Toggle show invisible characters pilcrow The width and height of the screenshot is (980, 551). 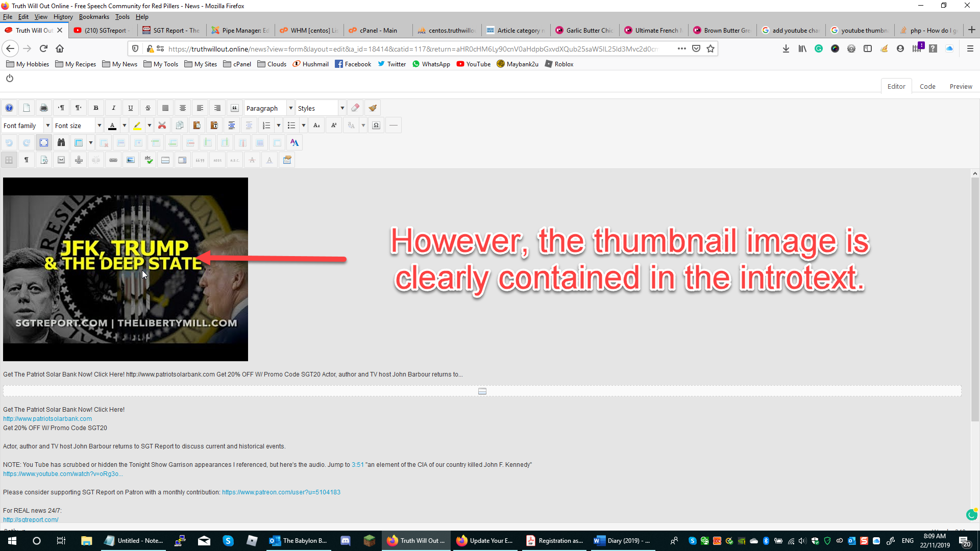coord(27,160)
